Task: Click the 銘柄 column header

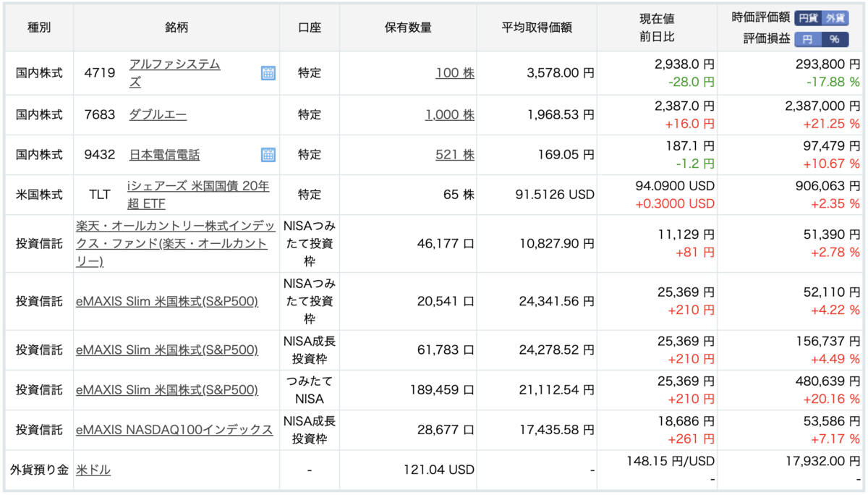Action: 176,27
